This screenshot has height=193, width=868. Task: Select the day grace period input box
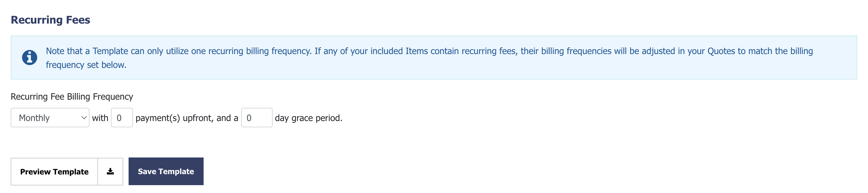click(x=257, y=118)
